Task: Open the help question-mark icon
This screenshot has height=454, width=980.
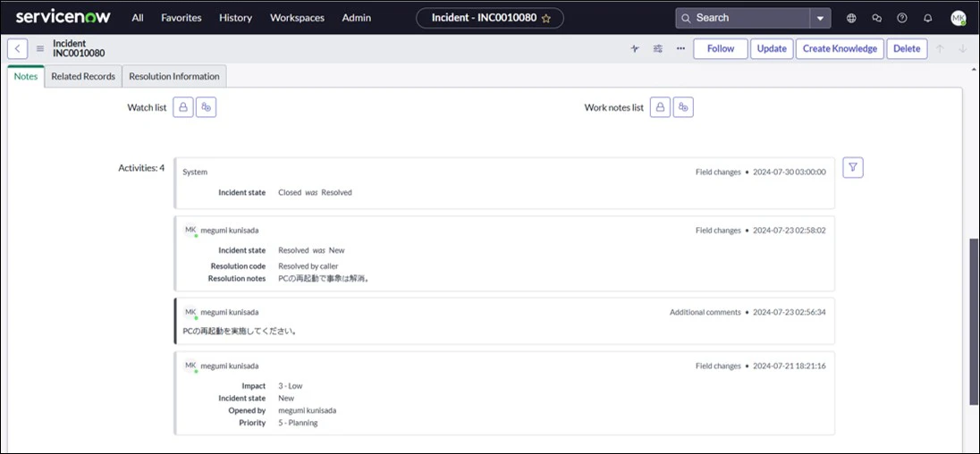Action: point(902,18)
